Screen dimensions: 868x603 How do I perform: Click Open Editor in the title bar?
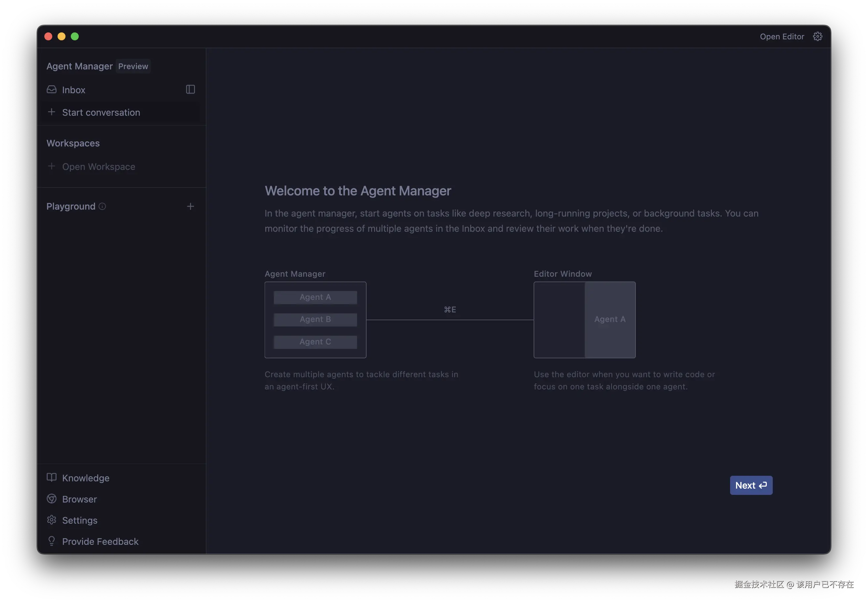[x=782, y=37]
